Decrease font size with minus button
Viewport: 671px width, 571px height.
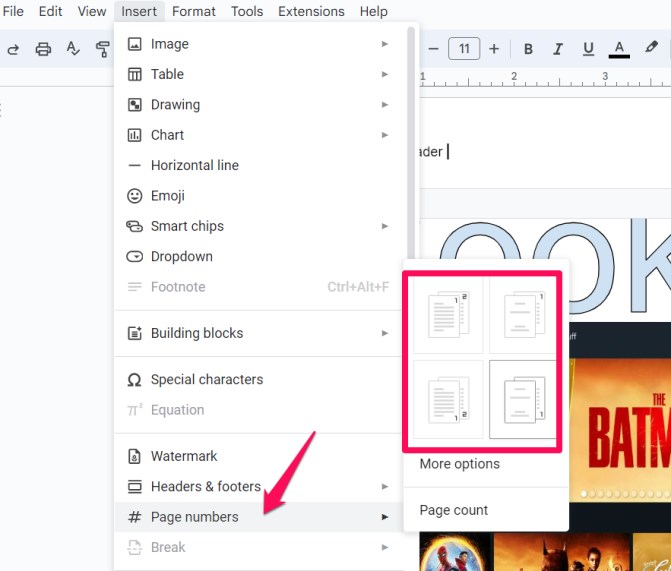433,49
